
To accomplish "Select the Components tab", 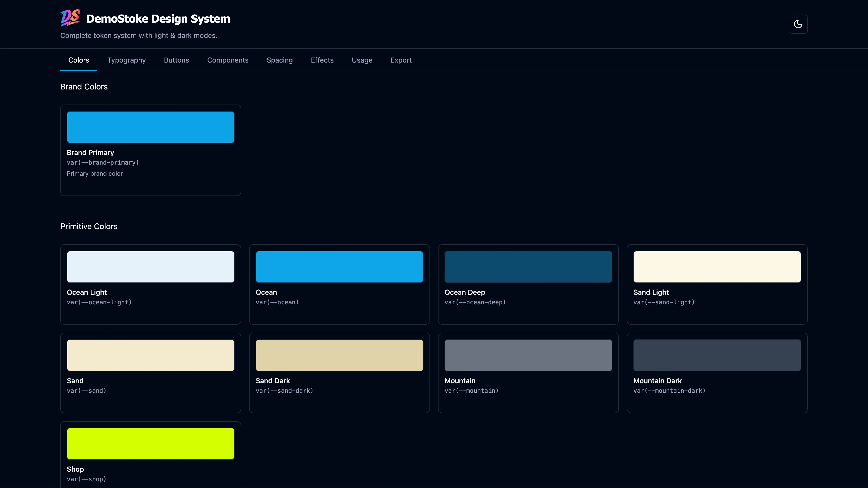I will [x=228, y=60].
